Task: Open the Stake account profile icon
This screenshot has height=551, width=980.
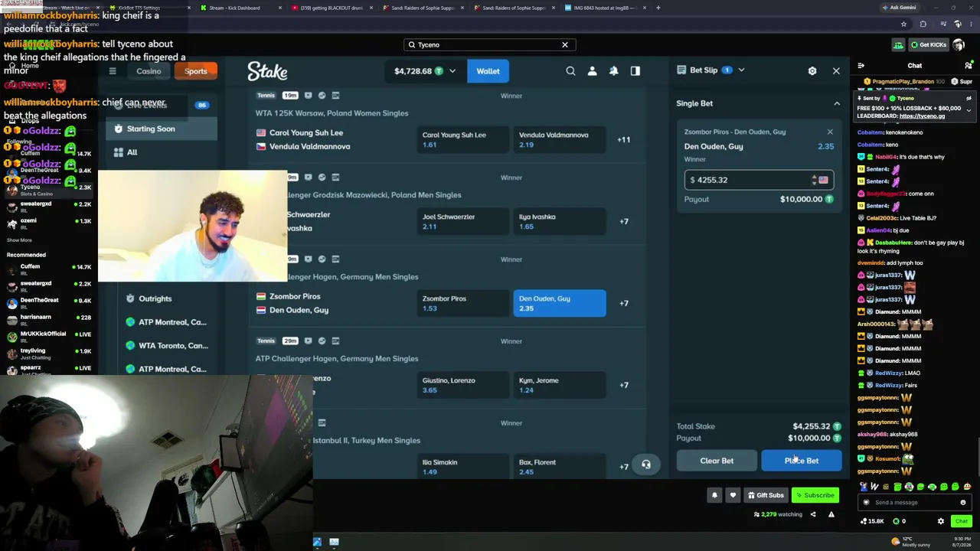Action: click(592, 71)
